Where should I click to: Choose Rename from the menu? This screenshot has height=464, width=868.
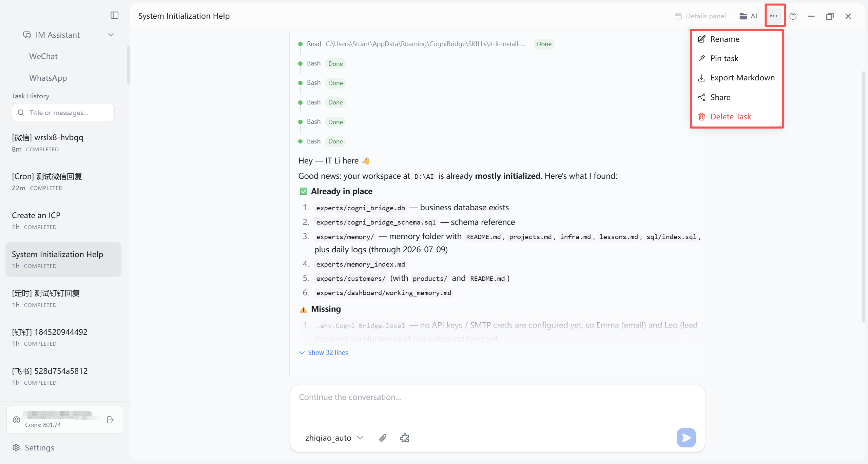736,39
